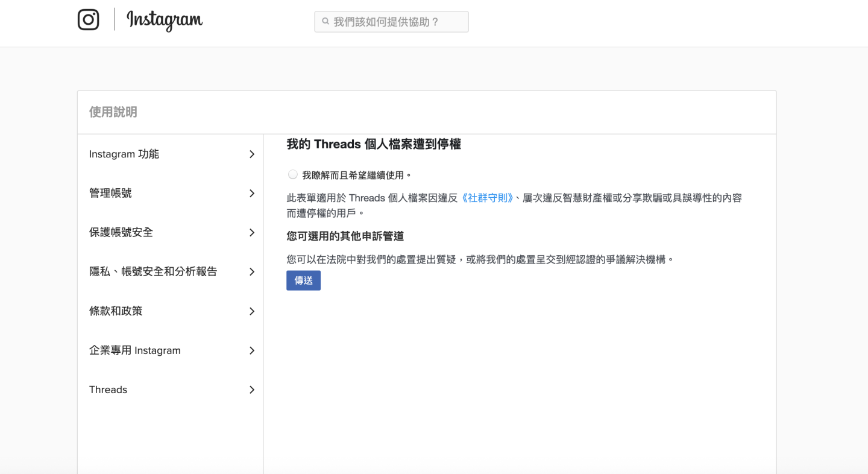Expand chevron beside Threads
Image resolution: width=868 pixels, height=474 pixels.
click(252, 390)
